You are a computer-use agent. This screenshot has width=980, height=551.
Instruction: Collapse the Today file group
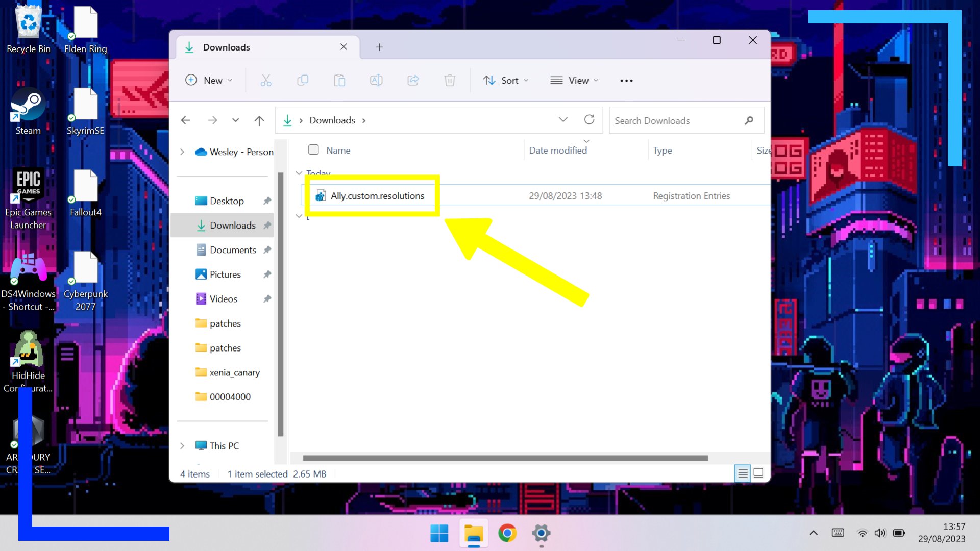[x=299, y=173]
